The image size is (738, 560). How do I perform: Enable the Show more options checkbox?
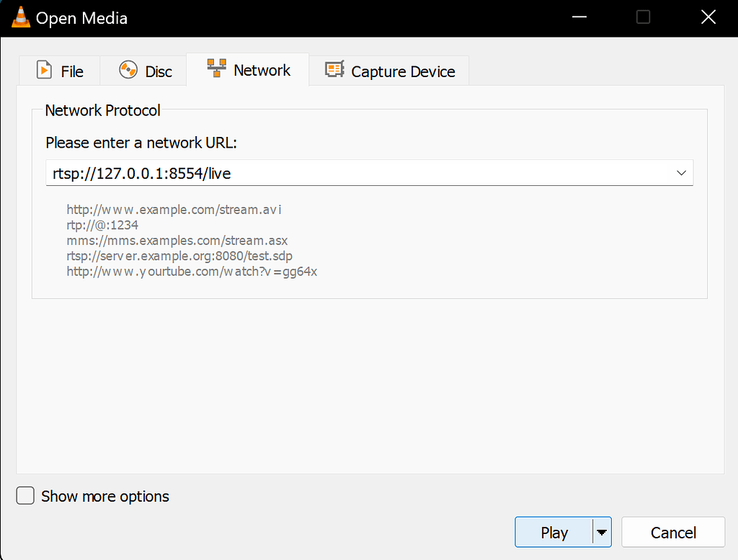coord(25,496)
